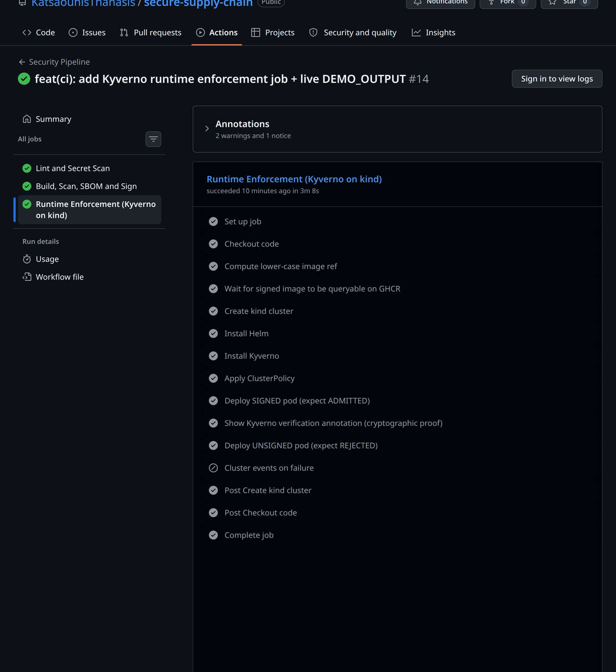Click the Summary home icon

27,119
